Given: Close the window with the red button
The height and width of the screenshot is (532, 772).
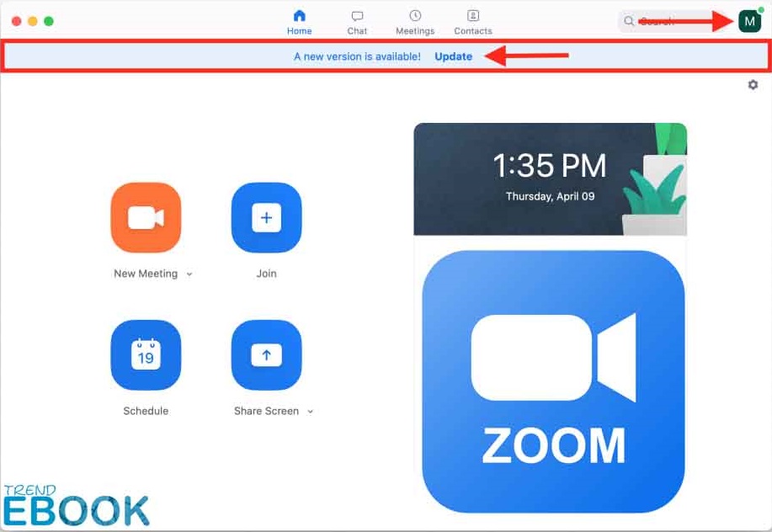Looking at the screenshot, I should tap(17, 21).
